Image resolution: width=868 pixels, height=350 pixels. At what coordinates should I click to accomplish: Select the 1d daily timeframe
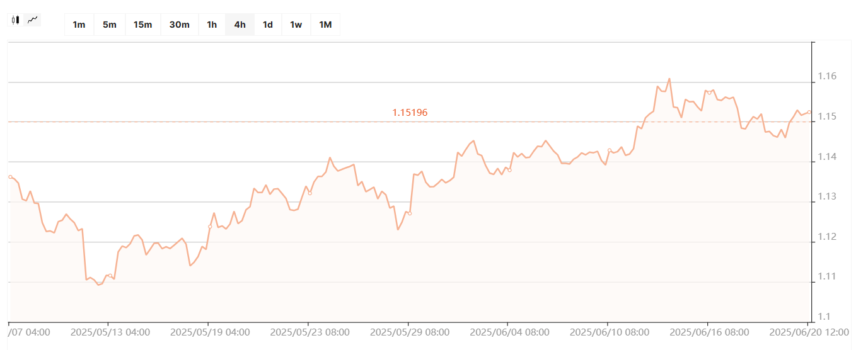[268, 25]
